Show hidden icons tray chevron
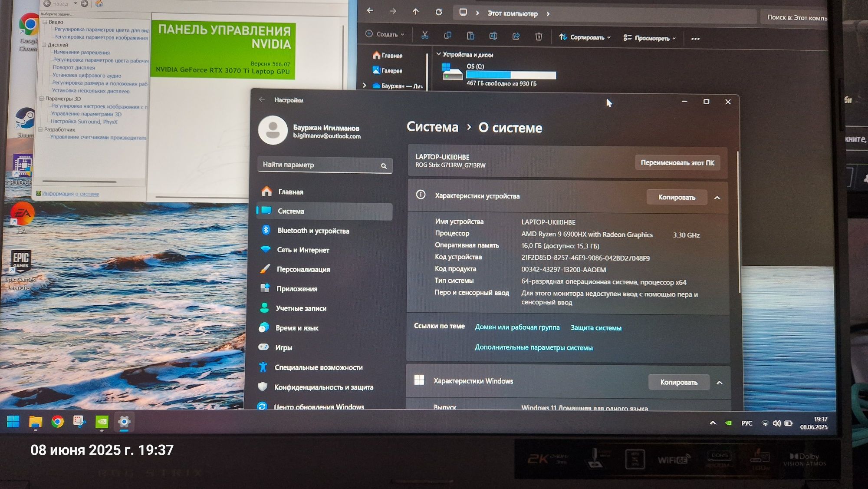This screenshot has width=868, height=489. point(713,423)
